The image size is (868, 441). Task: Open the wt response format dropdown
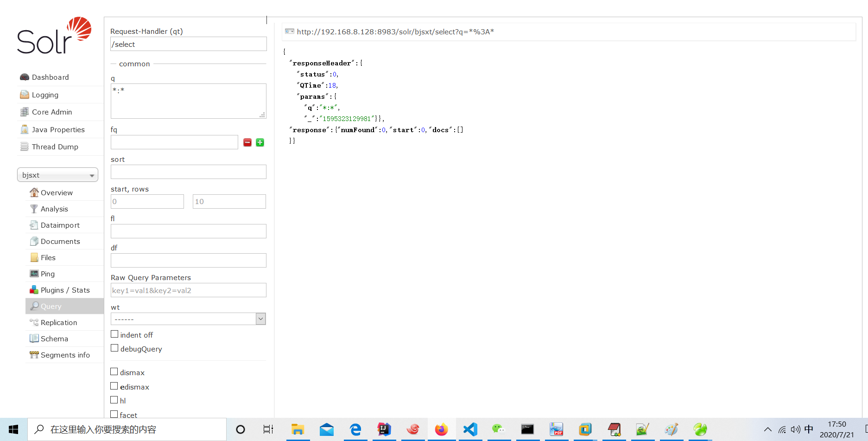pyautogui.click(x=188, y=319)
